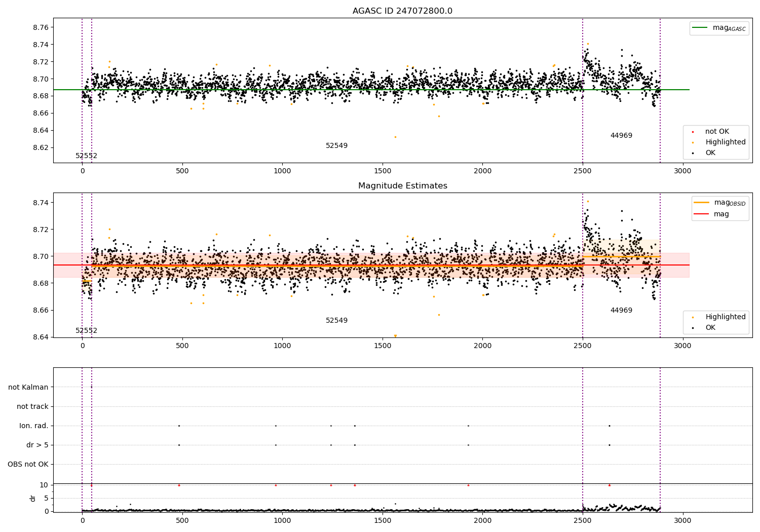Click the 'mag AGASC' legend entry in top plot
This screenshot has height=532, width=760.
(719, 28)
